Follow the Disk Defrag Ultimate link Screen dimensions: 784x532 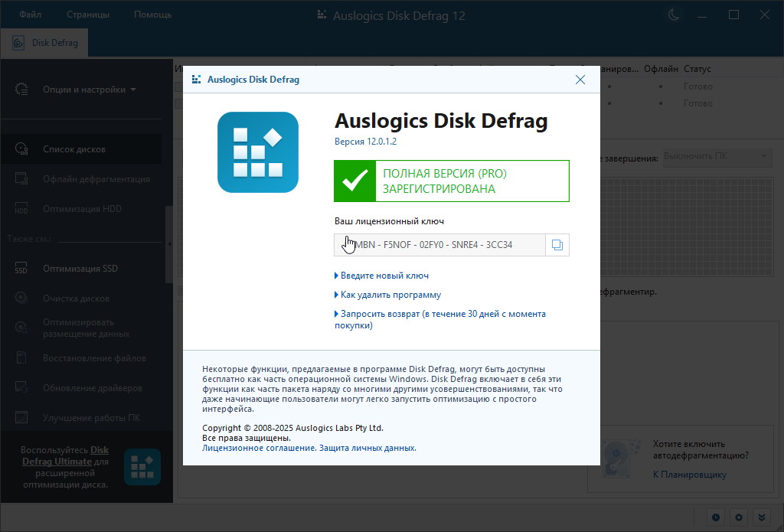[65, 456]
